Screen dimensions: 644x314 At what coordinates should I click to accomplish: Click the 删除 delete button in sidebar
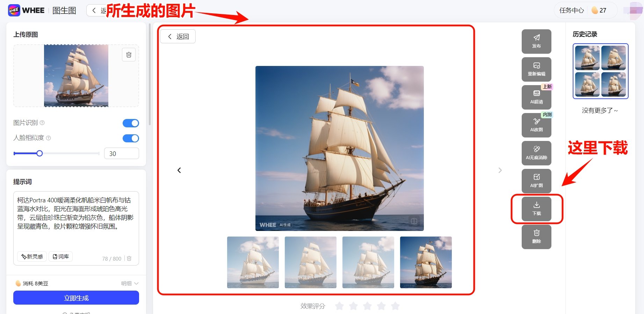tap(536, 237)
